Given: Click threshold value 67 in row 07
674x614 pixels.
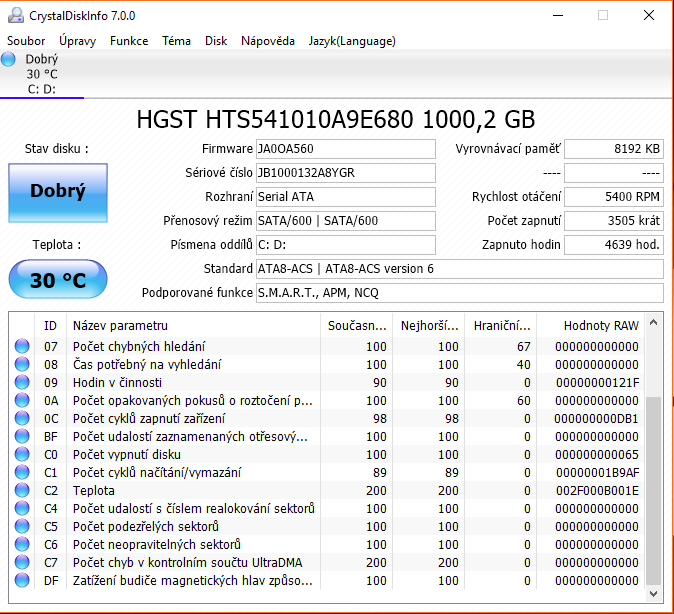Looking at the screenshot, I should pyautogui.click(x=524, y=347).
